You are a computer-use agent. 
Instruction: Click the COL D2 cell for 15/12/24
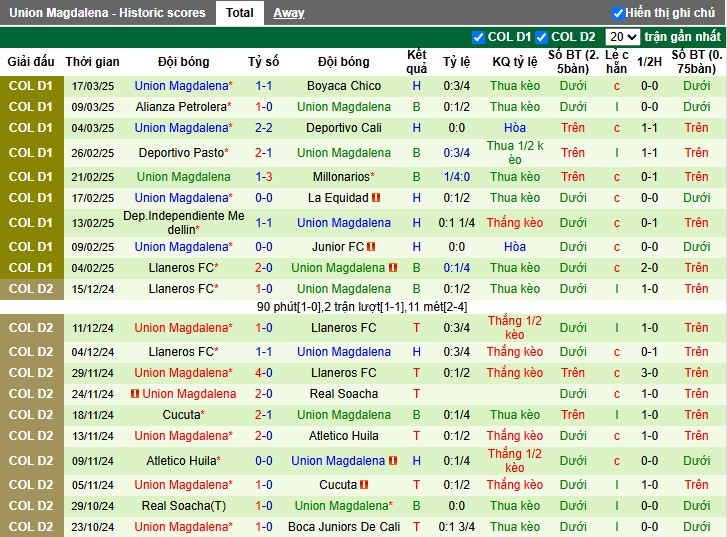pos(32,289)
